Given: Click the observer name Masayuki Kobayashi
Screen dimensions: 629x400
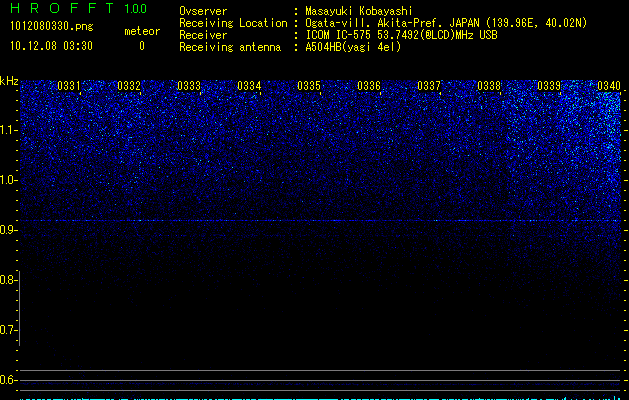Looking at the screenshot, I should [359, 11].
